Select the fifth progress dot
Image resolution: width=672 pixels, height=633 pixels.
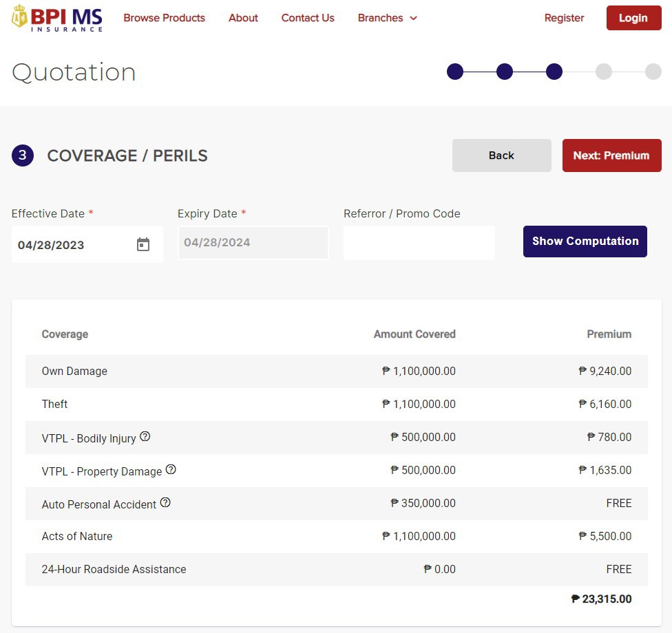pos(653,72)
